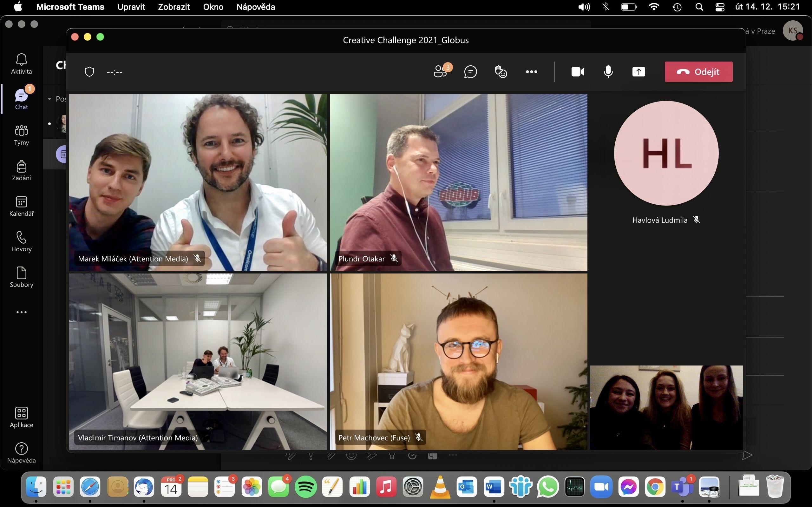Screen dimensions: 812x507
Task: Click emoji icon in chat compose toolbar
Action: click(x=351, y=456)
